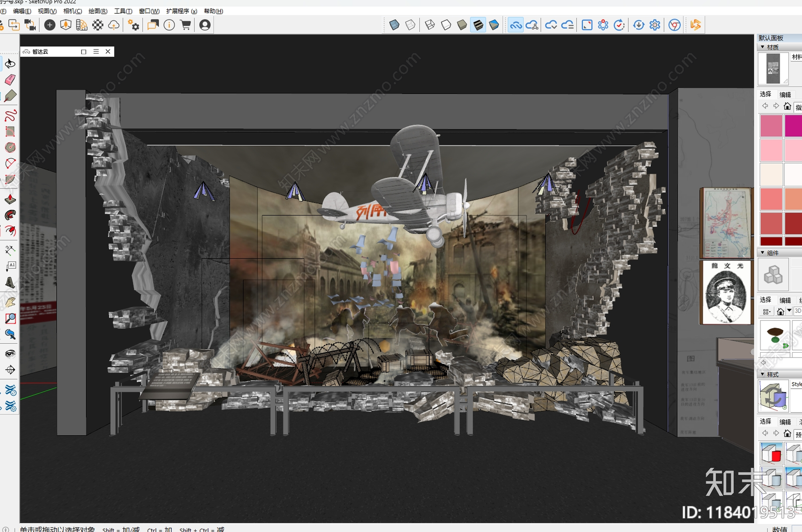This screenshot has height=532, width=802.
Task: Select the Eraser tool in left toolbar
Action: pos(10,80)
